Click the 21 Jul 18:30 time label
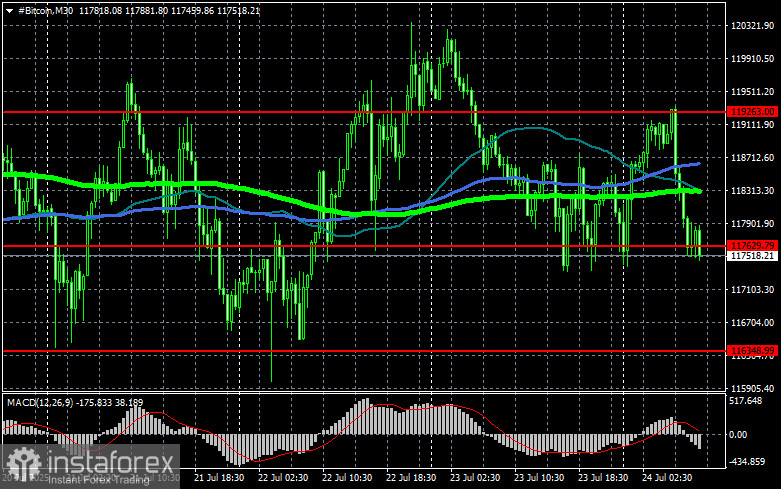781x489 pixels. click(x=219, y=478)
